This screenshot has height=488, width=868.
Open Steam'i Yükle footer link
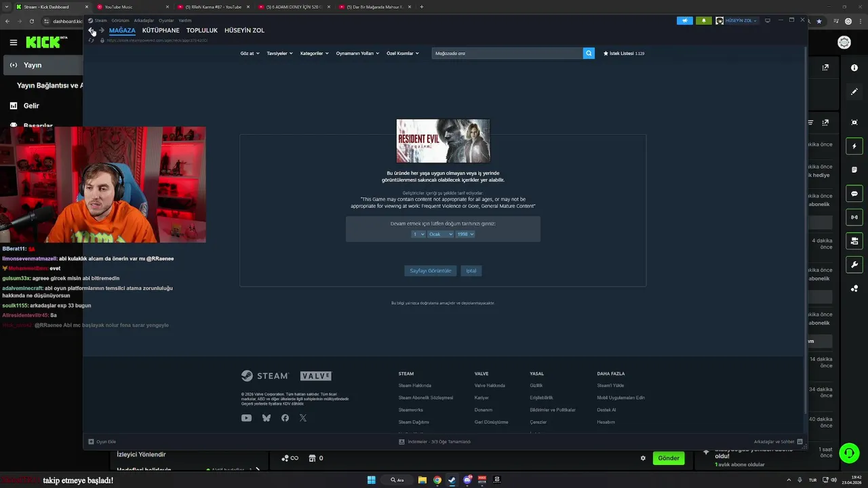click(610, 386)
